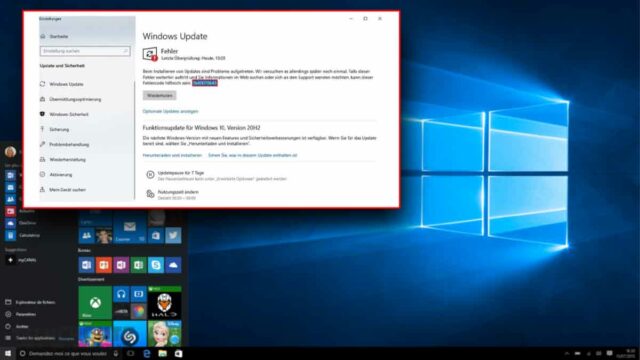Open the Skype tile

click(x=156, y=265)
